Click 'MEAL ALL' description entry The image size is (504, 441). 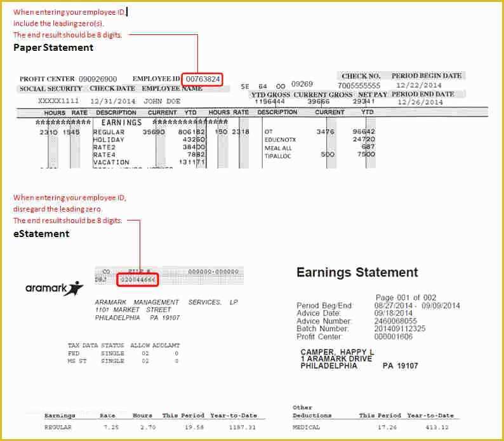(278, 148)
